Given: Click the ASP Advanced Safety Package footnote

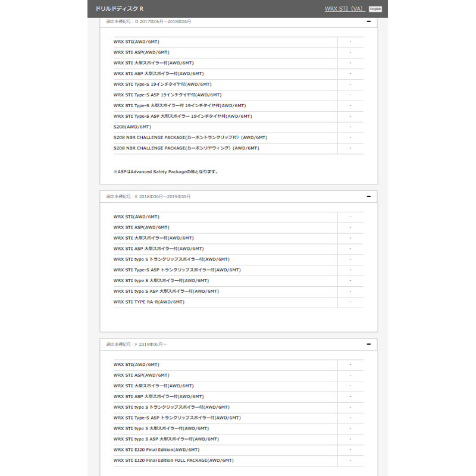Looking at the screenshot, I should coord(166,171).
